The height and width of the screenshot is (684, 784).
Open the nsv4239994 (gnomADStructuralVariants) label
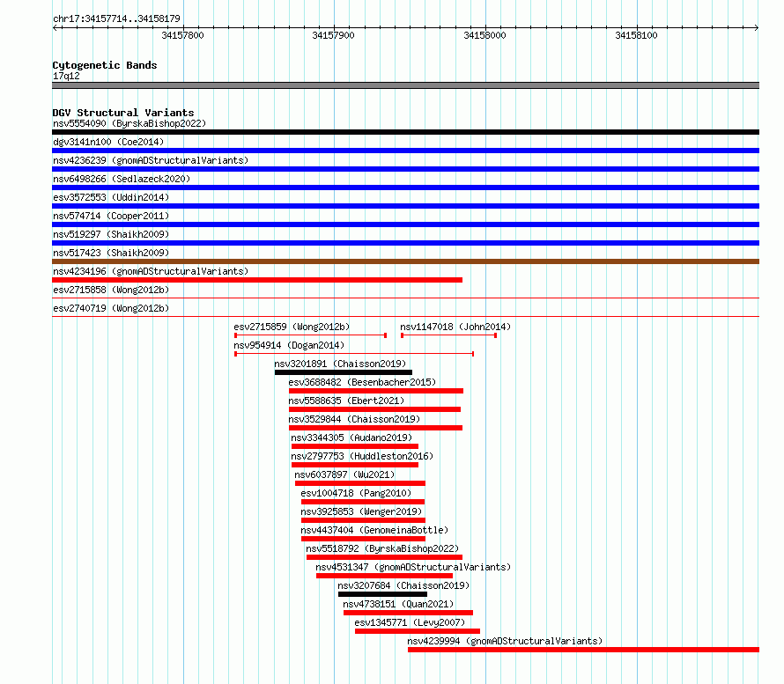point(505,641)
